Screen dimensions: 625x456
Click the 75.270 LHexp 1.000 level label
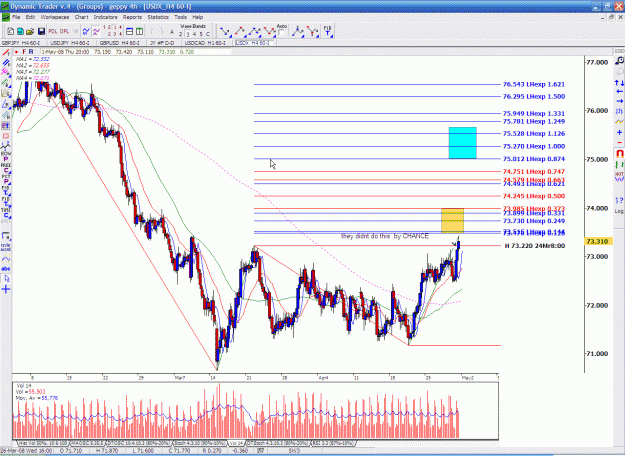click(534, 146)
